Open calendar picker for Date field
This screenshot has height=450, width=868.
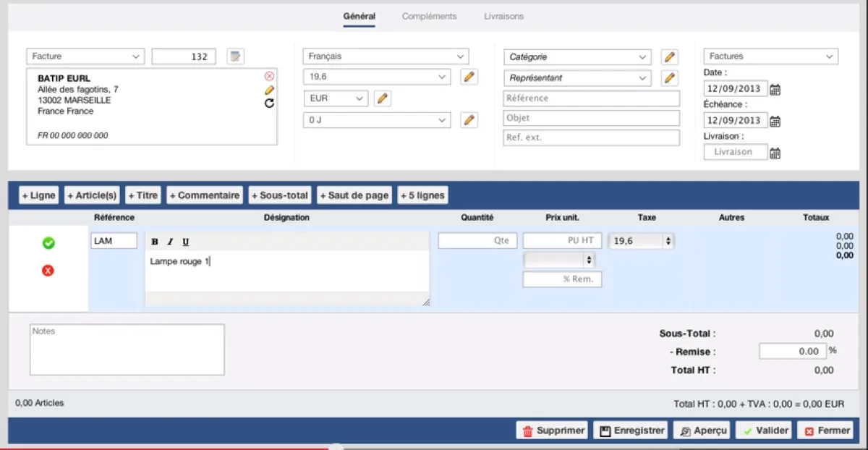tap(775, 90)
